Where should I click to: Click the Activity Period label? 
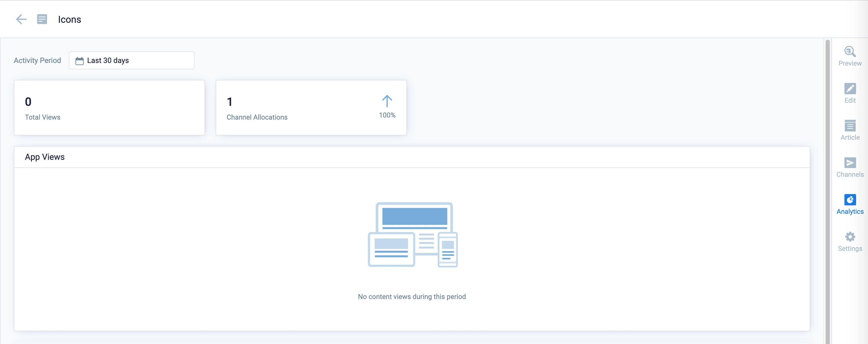[x=37, y=61]
